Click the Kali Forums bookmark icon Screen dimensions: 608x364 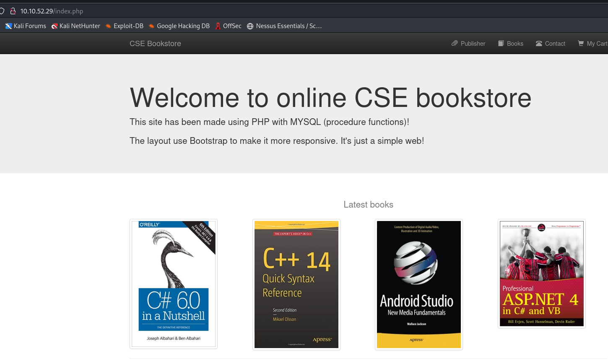[x=8, y=26]
